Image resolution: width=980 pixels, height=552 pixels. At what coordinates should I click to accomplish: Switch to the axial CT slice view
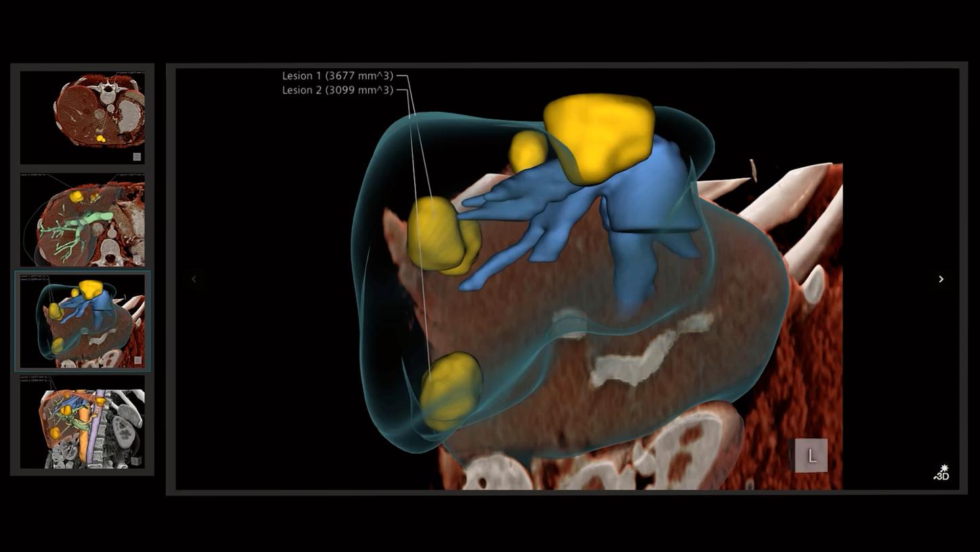pos(83,116)
